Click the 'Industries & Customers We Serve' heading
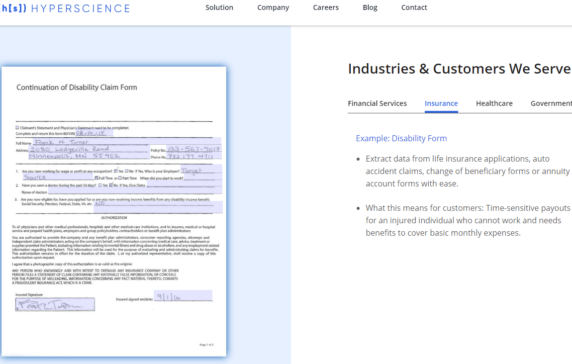 click(x=459, y=69)
